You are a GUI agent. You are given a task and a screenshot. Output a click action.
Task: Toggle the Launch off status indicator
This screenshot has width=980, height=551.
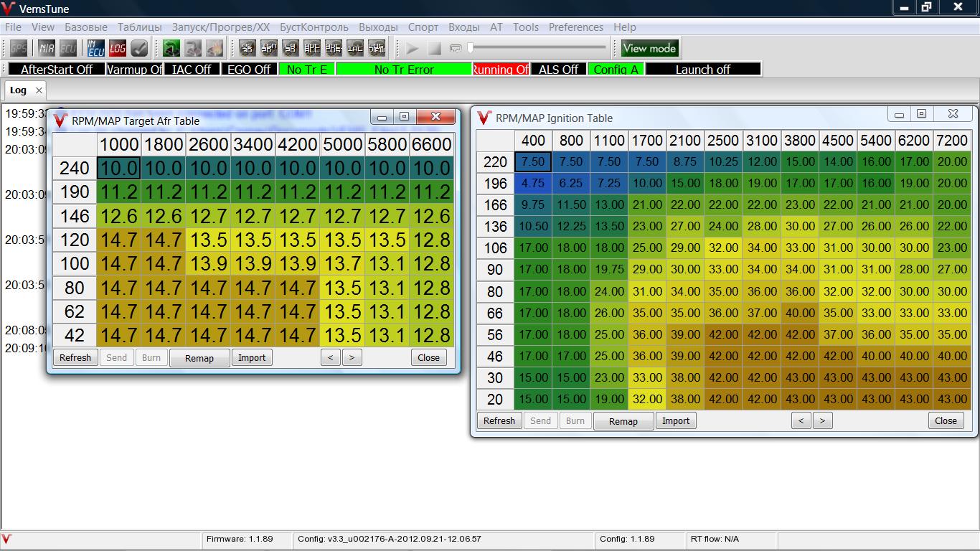702,70
